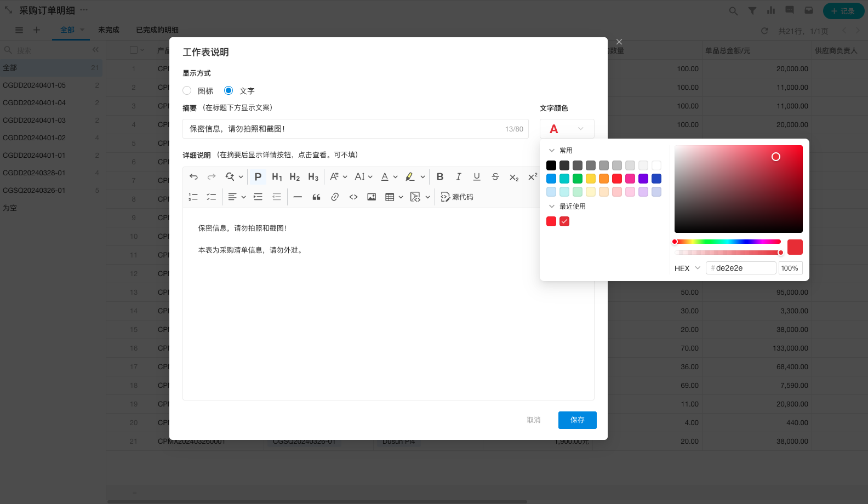The width and height of the screenshot is (868, 504).
Task: Pick the yellow swatch in 常用 colors
Action: pyautogui.click(x=591, y=179)
